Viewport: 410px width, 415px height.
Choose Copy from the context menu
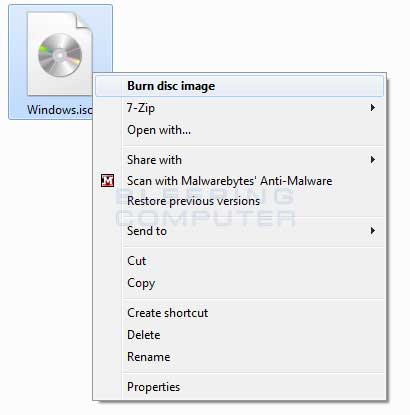(239, 283)
